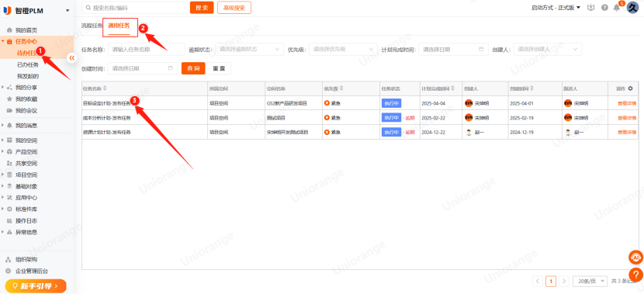Switch to the 流程任务 tab
644x294 pixels.
coord(92,26)
